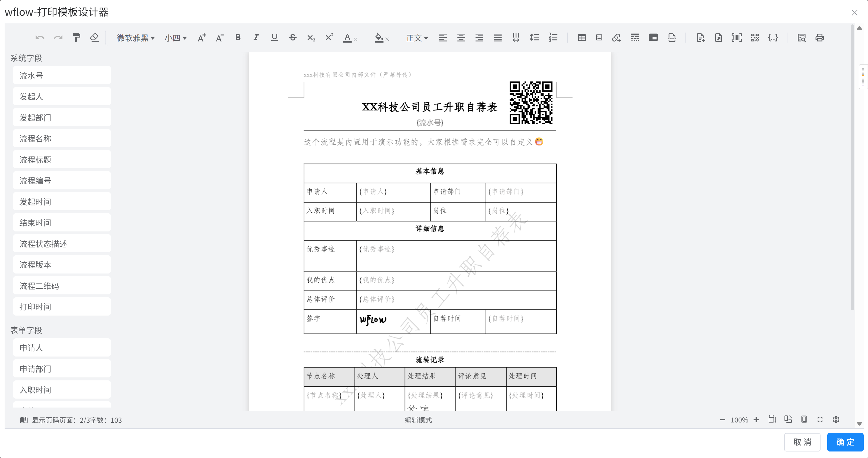Click the 取消 cancel button

[x=802, y=442]
